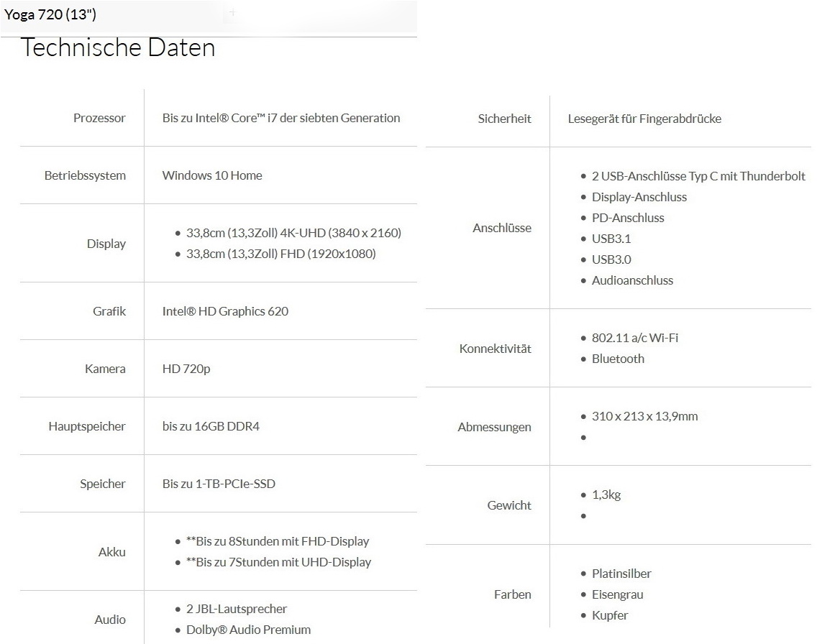Click the Intel HD Graphics 620 text
Viewport: 817px width, 644px height.
(x=225, y=311)
